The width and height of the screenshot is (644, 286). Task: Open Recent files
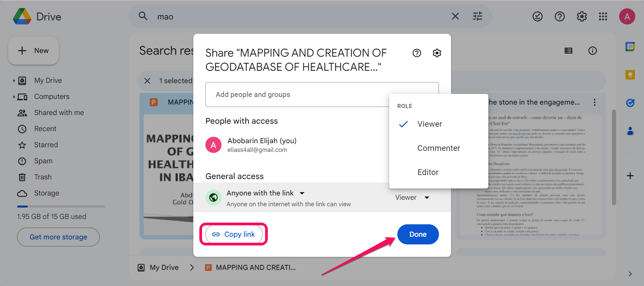click(45, 129)
